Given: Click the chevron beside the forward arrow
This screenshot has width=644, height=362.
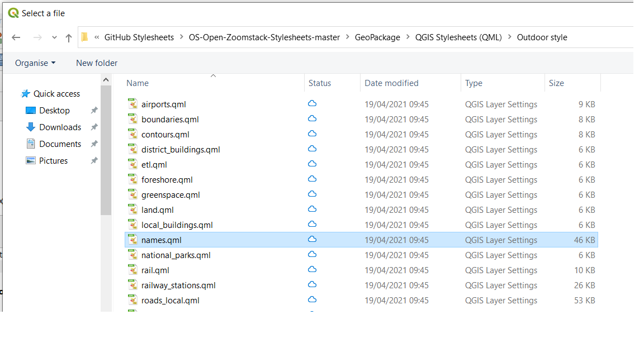Looking at the screenshot, I should click(53, 37).
